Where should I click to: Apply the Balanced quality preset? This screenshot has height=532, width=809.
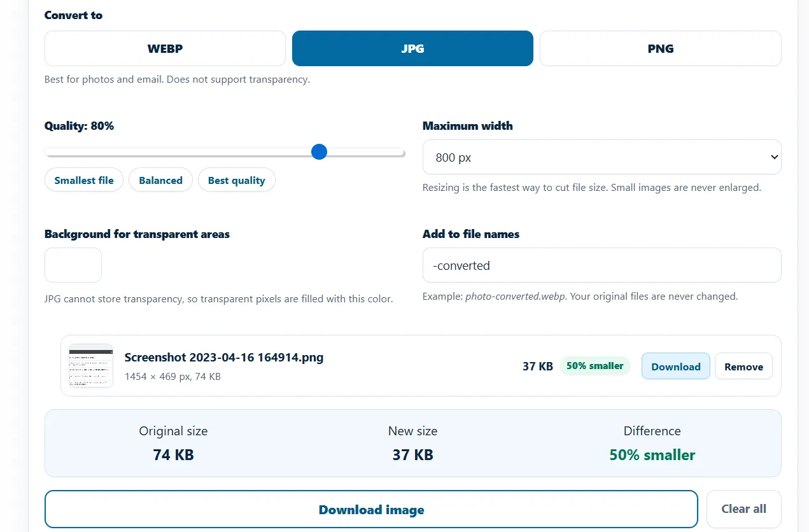pyautogui.click(x=161, y=180)
